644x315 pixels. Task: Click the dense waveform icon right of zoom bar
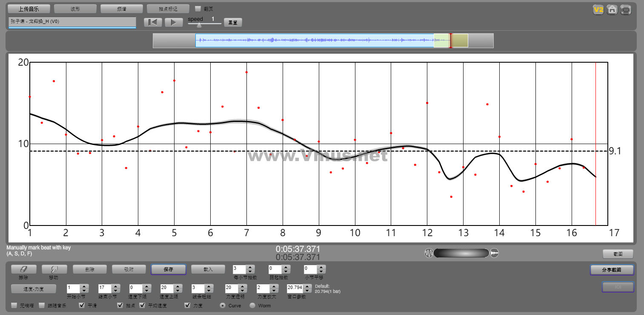pyautogui.click(x=494, y=253)
